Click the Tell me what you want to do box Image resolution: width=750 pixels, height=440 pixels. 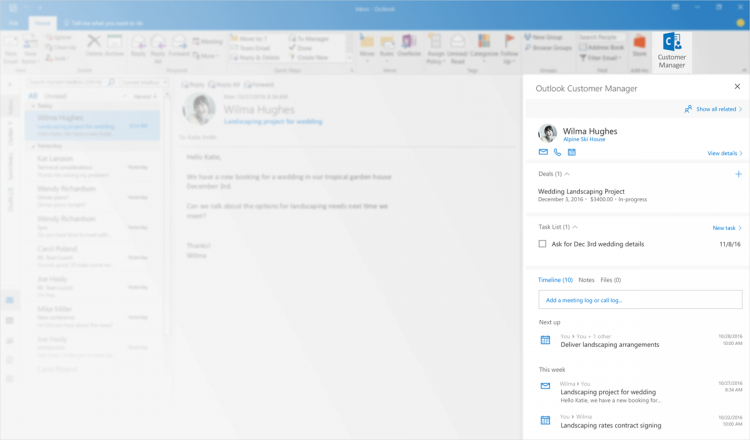click(103, 23)
